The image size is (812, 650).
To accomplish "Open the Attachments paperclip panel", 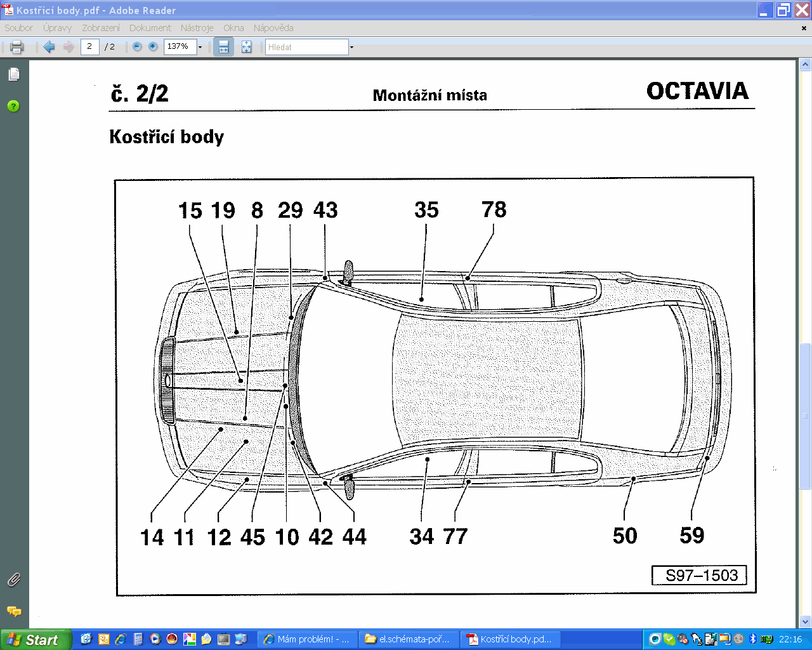I will [x=13, y=579].
